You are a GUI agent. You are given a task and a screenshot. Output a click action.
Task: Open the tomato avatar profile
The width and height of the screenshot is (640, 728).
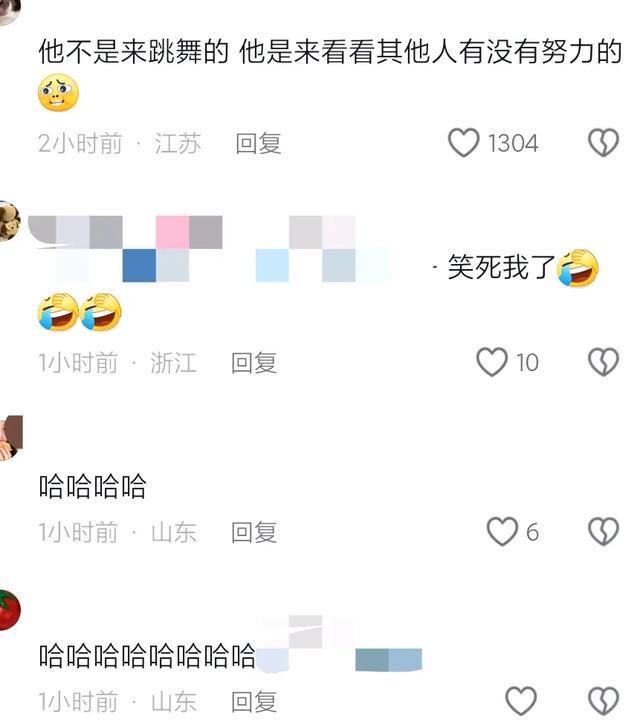(x=9, y=610)
